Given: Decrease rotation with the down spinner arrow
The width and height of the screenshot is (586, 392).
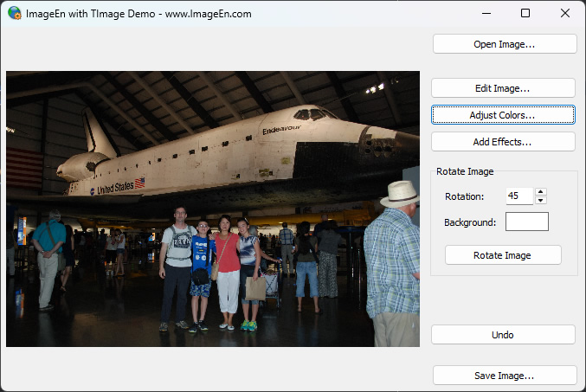Looking at the screenshot, I should [x=541, y=200].
